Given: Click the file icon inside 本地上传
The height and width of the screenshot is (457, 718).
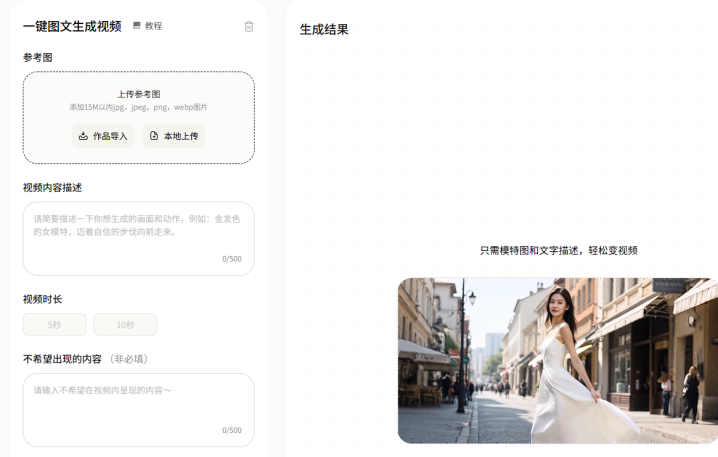Looking at the screenshot, I should [x=154, y=136].
